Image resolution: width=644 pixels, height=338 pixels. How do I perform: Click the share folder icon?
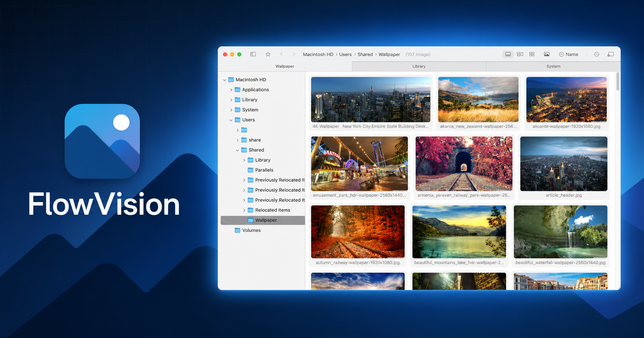[x=244, y=140]
